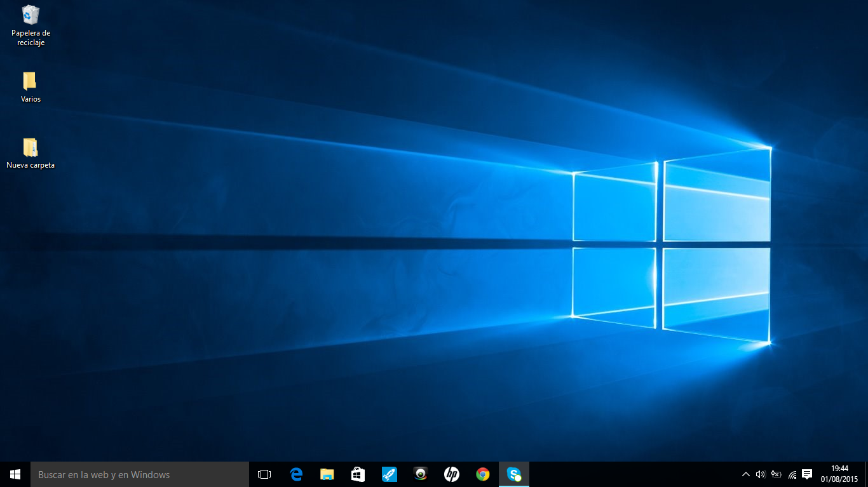Launch the HP application from the taskbar
The width and height of the screenshot is (868, 487).
coord(451,474)
